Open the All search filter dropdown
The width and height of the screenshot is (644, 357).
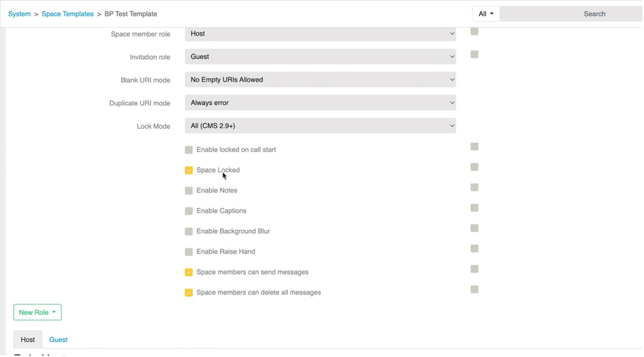pos(486,14)
